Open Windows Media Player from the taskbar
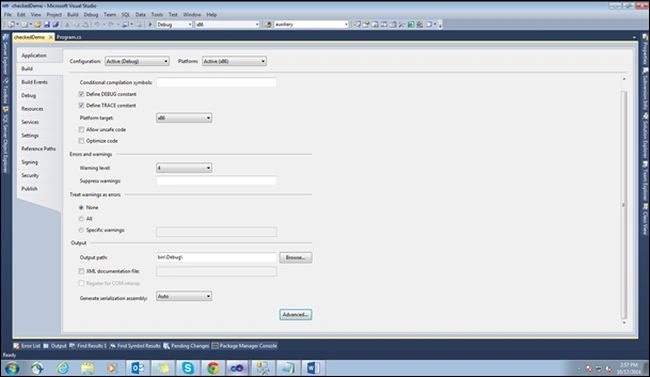This screenshot has height=377, width=650. [x=112, y=368]
